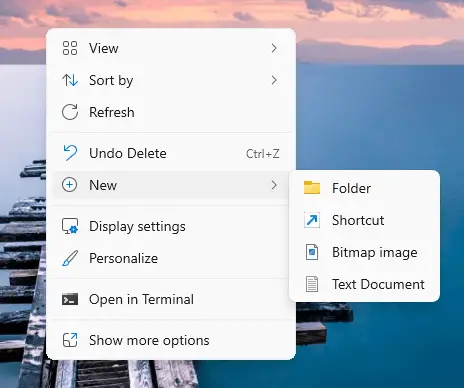The height and width of the screenshot is (388, 464).
Task: Choose Refresh from the context menu
Action: click(171, 112)
